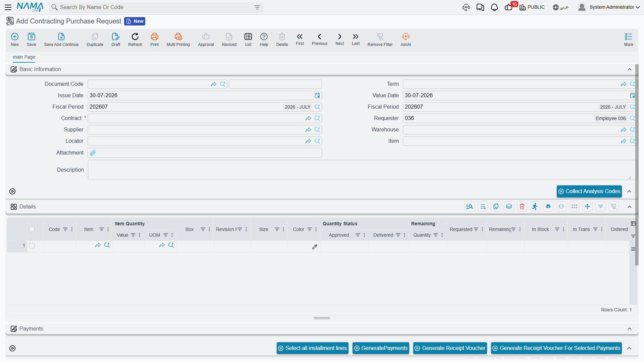644x362 pixels.
Task: Open Color column filter
Action: [310, 229]
